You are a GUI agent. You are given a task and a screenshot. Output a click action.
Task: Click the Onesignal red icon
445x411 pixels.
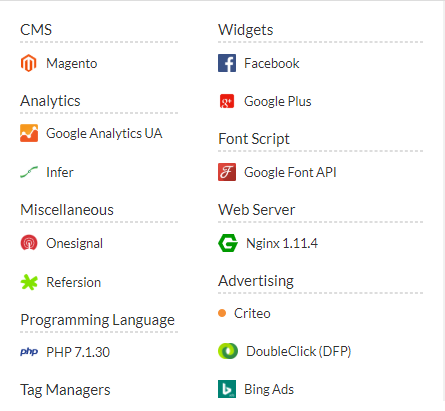click(29, 243)
